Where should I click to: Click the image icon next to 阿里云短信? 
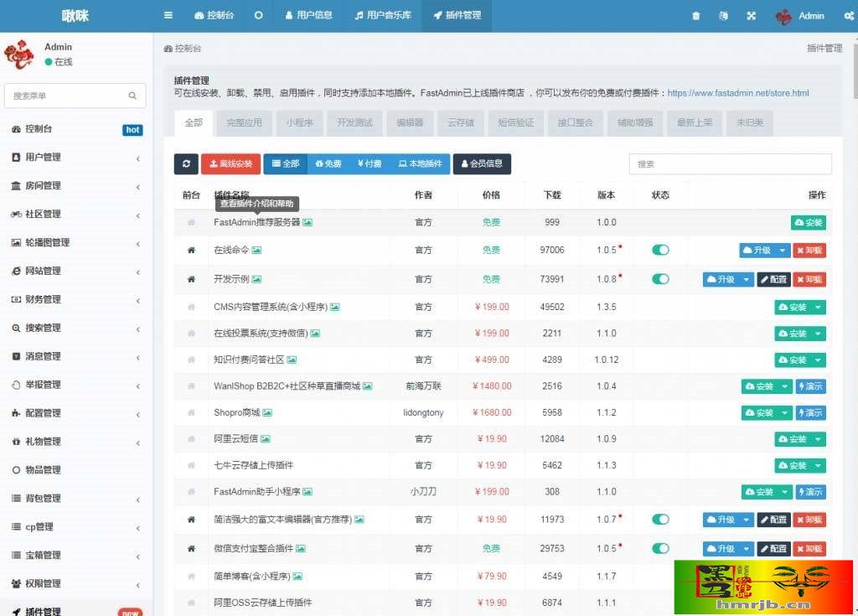pyautogui.click(x=266, y=439)
